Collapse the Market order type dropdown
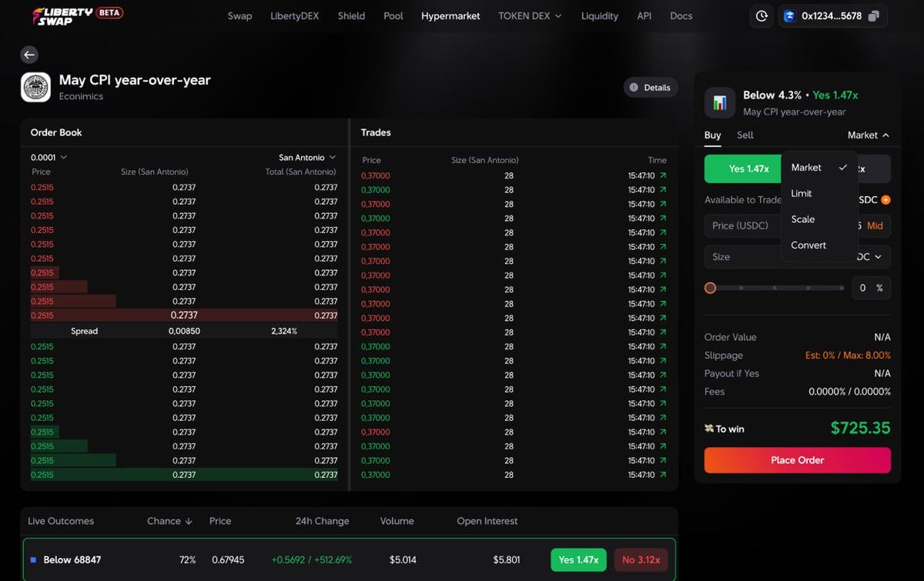The width and height of the screenshot is (924, 581). click(869, 135)
